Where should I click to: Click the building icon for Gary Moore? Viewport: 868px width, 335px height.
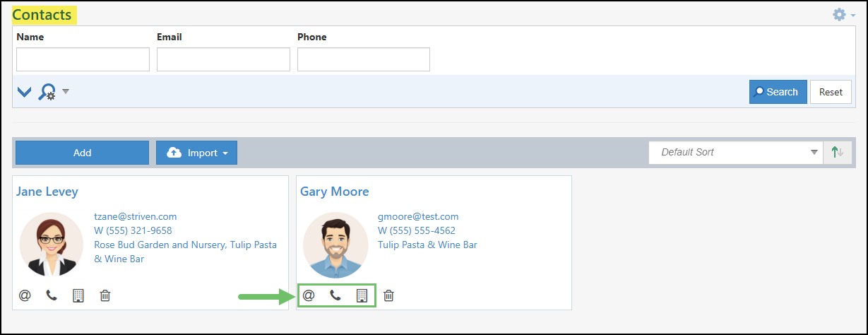(362, 295)
